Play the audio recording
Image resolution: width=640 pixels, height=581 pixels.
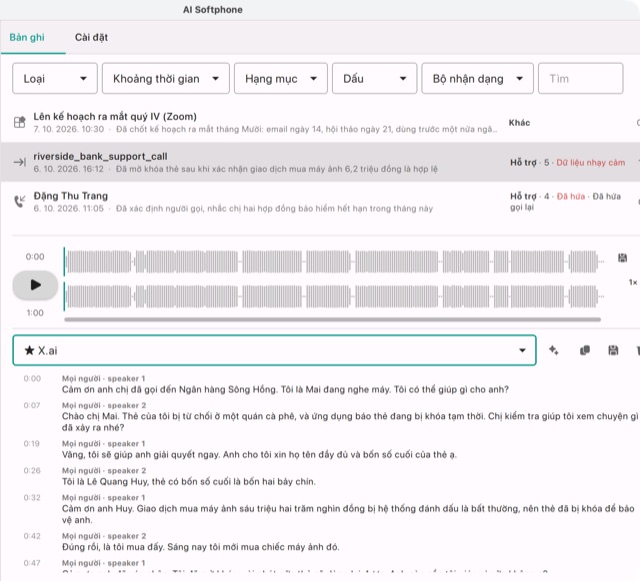(35, 285)
